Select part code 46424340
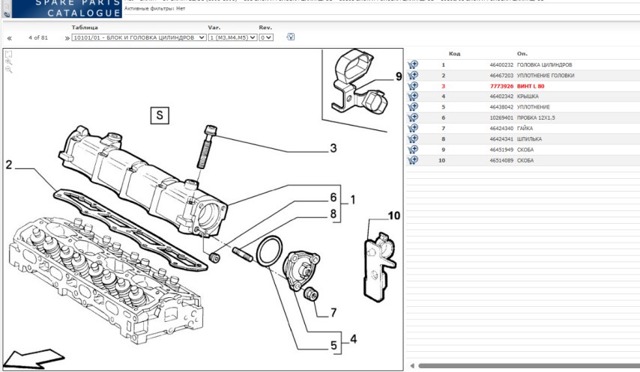The image size is (640, 372). click(x=501, y=128)
